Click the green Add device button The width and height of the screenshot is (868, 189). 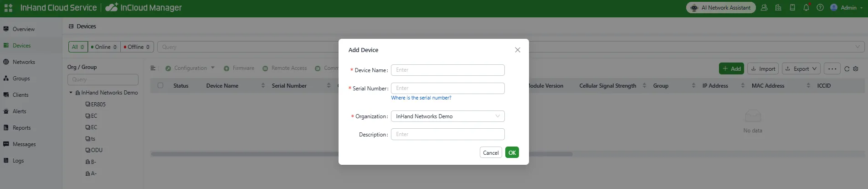click(731, 68)
